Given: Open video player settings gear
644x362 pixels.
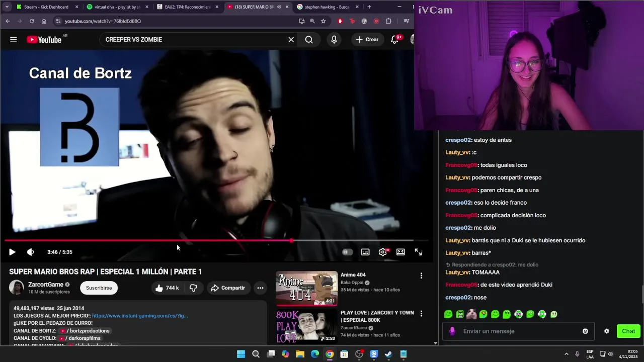Looking at the screenshot, I should [383, 252].
